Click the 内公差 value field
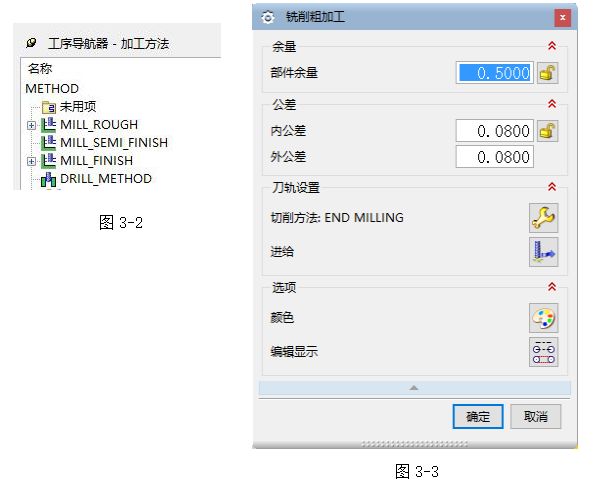The width and height of the screenshot is (611, 480). click(495, 131)
